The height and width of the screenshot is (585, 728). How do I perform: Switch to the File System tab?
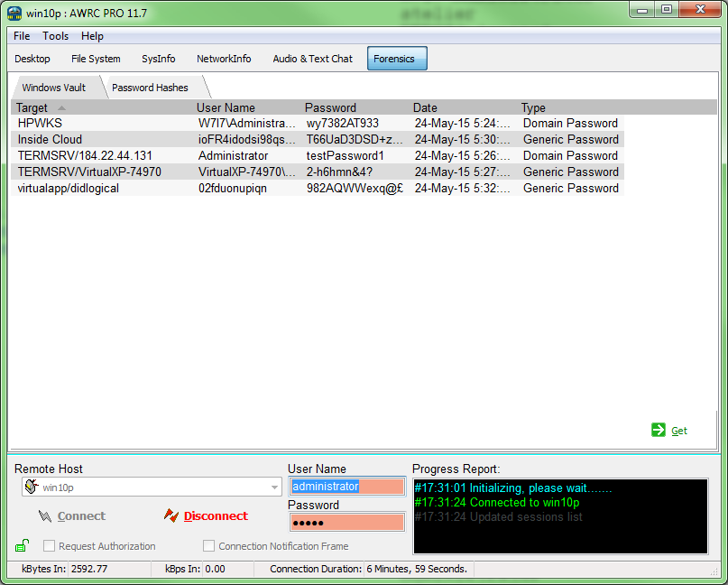(x=96, y=59)
